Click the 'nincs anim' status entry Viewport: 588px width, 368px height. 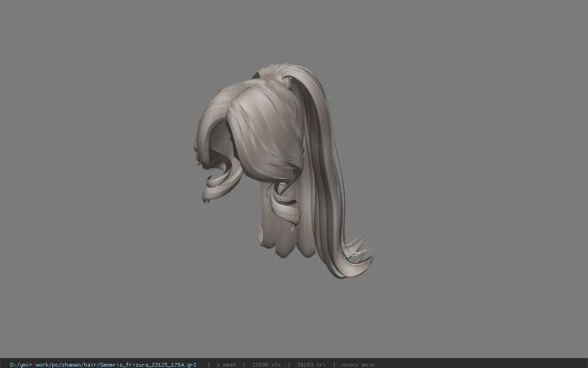point(358,365)
